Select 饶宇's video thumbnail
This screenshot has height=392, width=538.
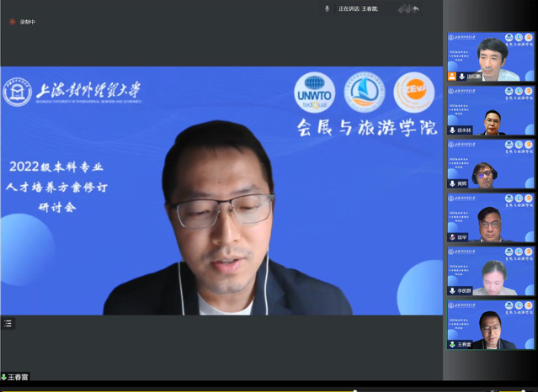point(491,218)
